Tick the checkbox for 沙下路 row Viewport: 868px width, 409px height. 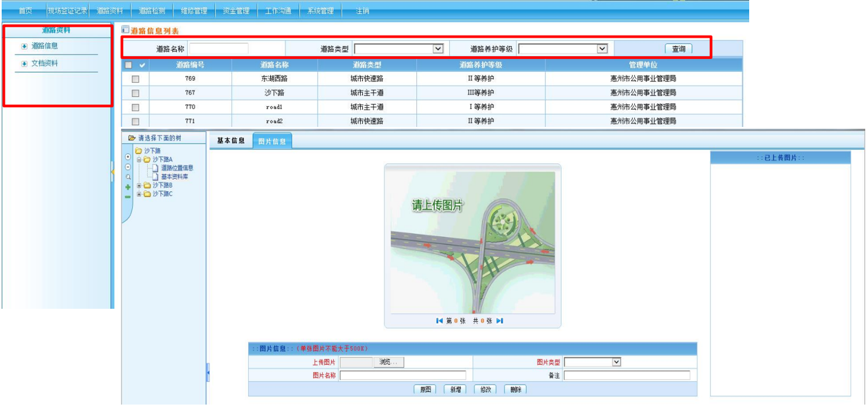click(x=135, y=93)
